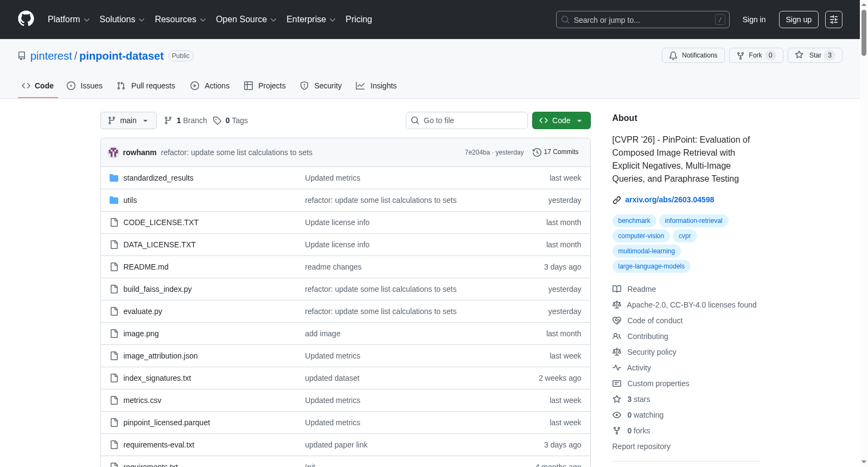Click the evaluate.py file icon

tap(114, 311)
